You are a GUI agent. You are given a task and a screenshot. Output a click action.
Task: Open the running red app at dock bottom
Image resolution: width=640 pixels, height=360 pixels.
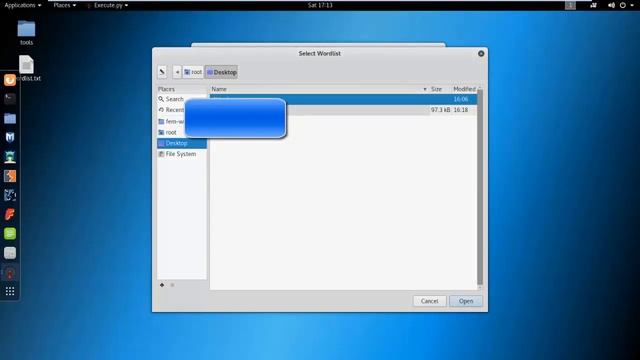10,273
